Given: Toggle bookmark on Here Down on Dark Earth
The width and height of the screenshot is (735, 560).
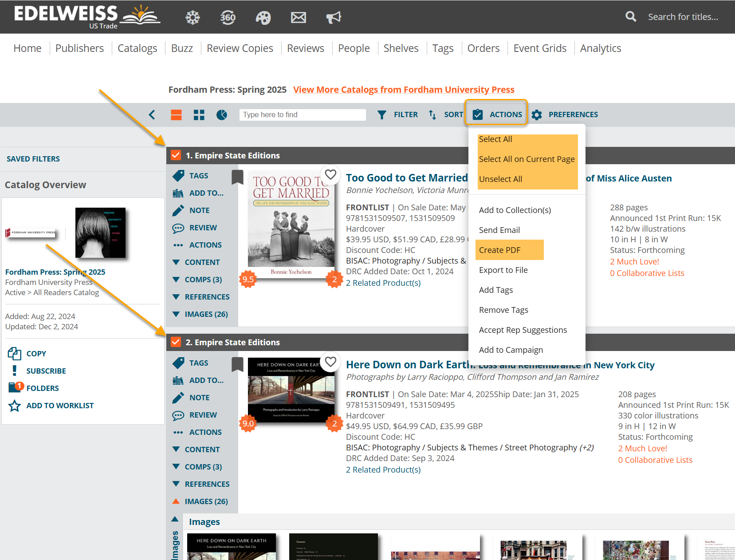Looking at the screenshot, I should click(x=237, y=364).
